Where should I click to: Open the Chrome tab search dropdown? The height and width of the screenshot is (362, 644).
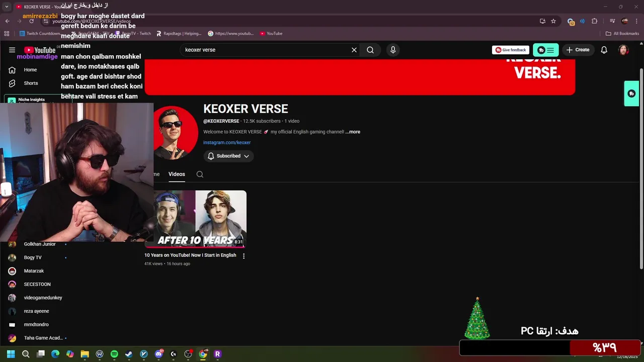click(x=7, y=7)
